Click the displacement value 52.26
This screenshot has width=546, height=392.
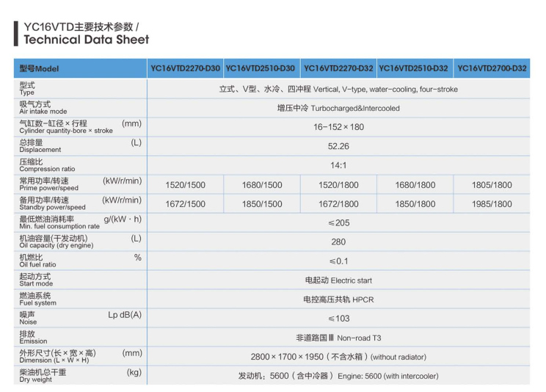pos(338,146)
